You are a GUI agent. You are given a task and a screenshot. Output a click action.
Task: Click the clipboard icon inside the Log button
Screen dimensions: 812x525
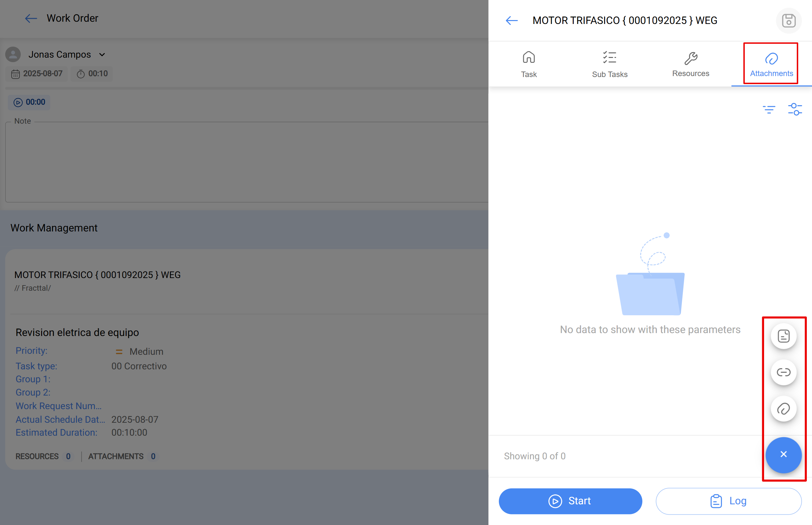tap(716, 501)
